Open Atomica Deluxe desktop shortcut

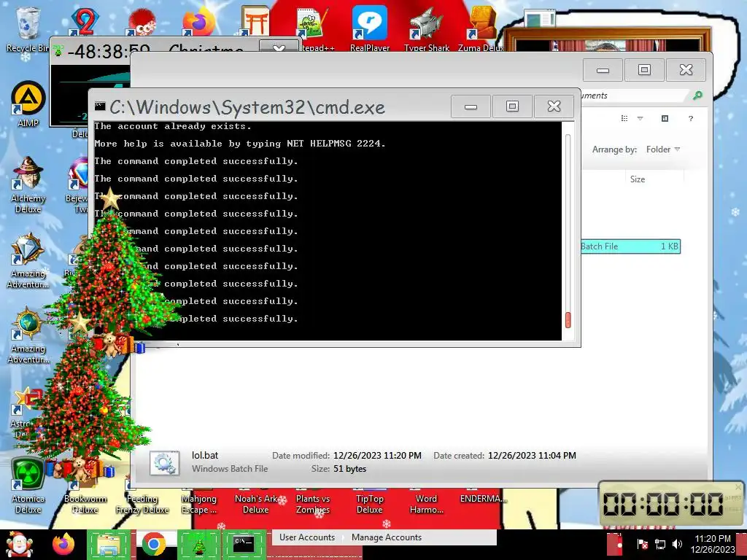[x=28, y=486]
